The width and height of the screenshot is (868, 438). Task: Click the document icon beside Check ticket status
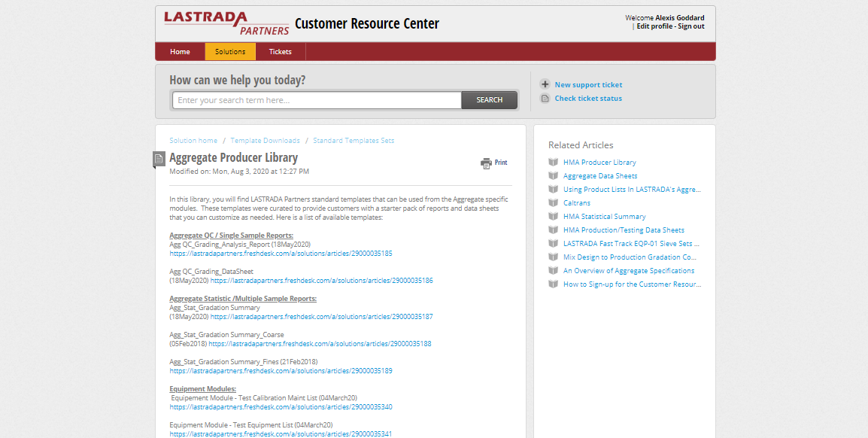545,99
